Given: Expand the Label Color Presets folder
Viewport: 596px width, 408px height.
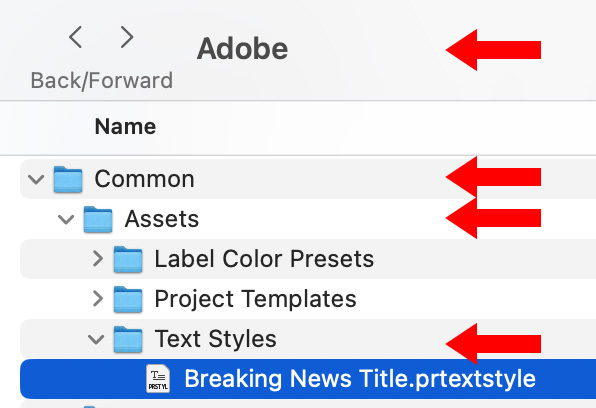Looking at the screenshot, I should (98, 259).
